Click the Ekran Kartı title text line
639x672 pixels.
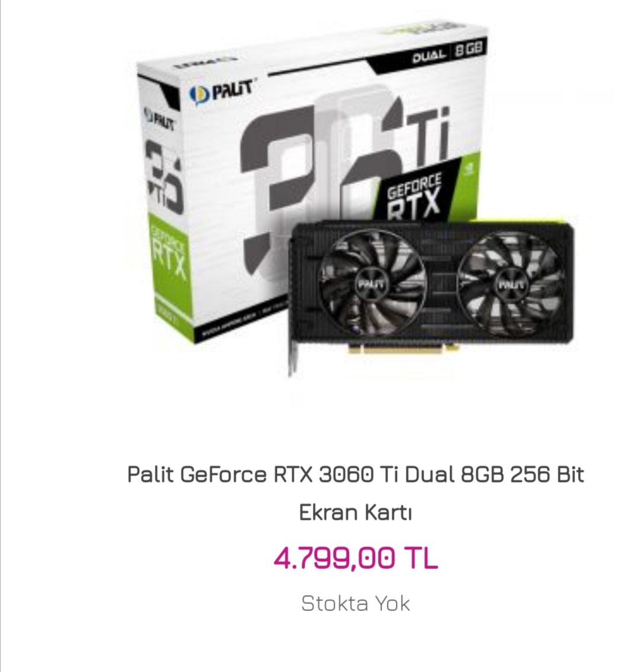click(356, 512)
